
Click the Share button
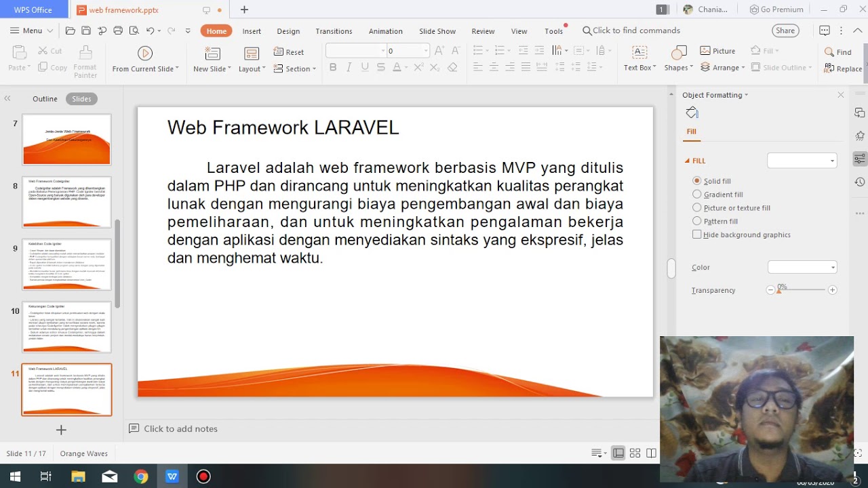click(x=785, y=30)
